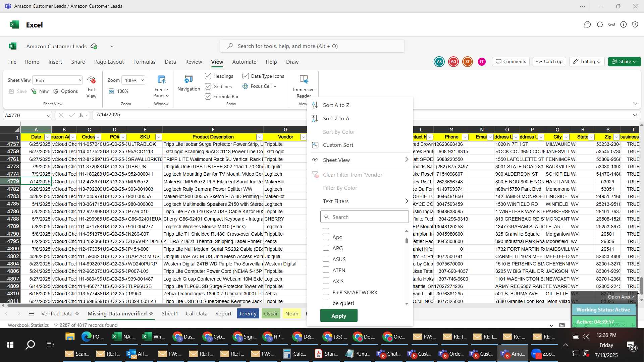Viewport: 644px width, 362px height.
Task: Open the all sheets list icon
Action: click(32, 314)
